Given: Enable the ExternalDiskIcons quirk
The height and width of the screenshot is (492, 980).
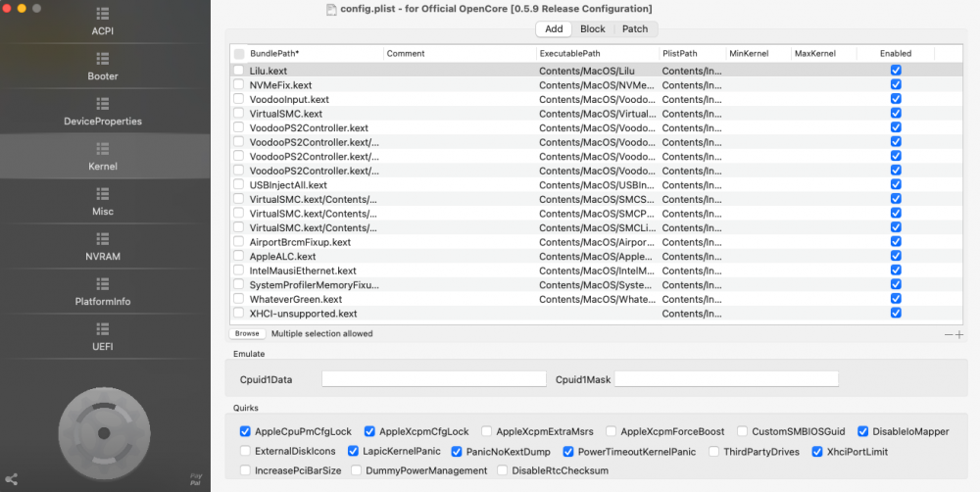Looking at the screenshot, I should click(x=245, y=451).
